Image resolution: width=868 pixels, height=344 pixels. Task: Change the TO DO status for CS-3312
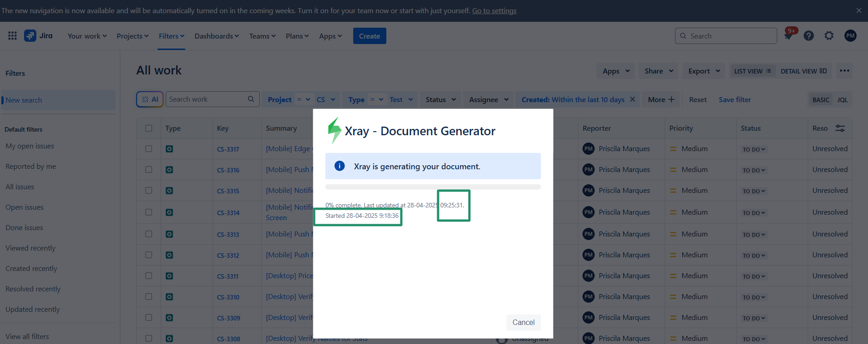tap(754, 256)
